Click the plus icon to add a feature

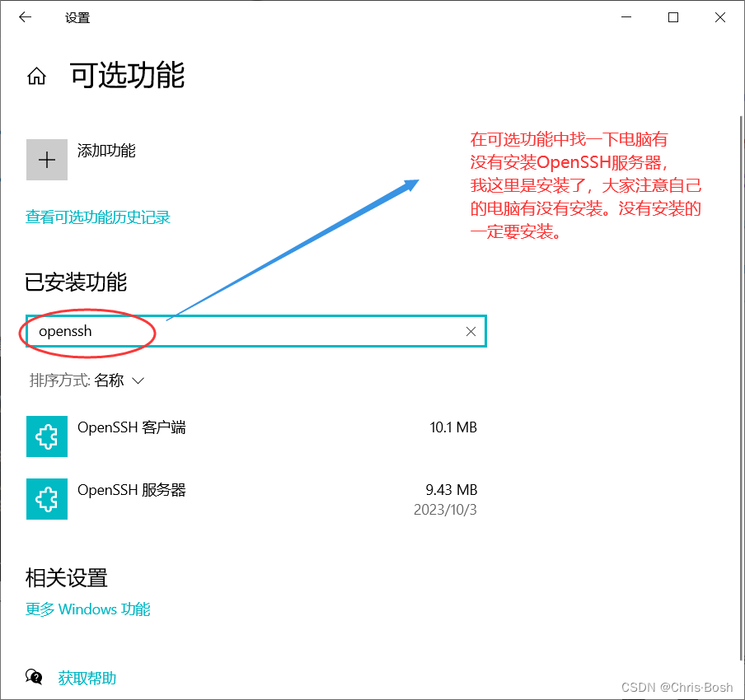coord(46,160)
